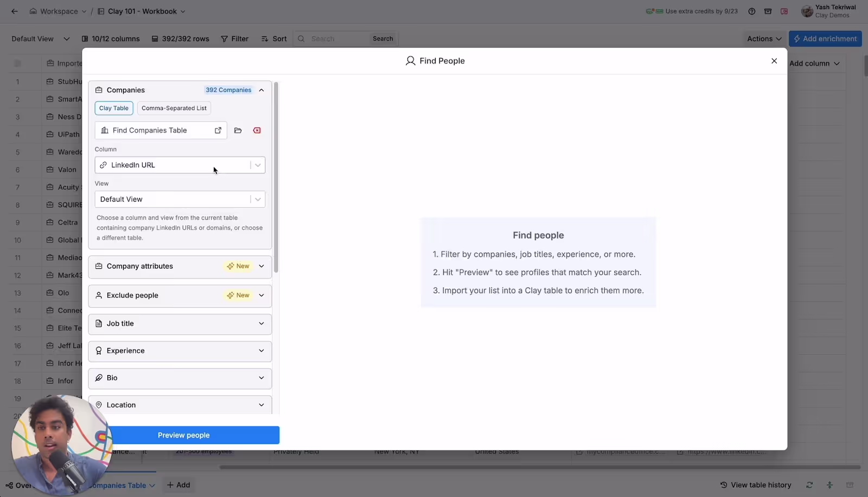The width and height of the screenshot is (868, 497).
Task: Open the Sort option
Action: (274, 39)
